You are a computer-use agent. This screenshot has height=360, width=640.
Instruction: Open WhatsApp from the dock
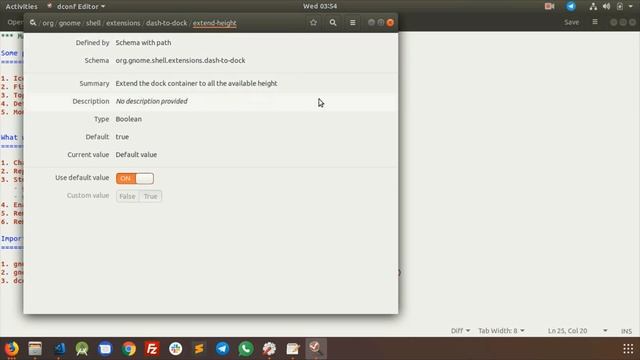tap(246, 349)
